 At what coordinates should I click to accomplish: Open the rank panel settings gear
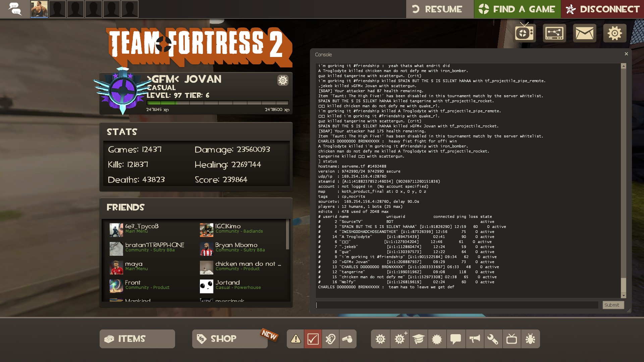click(x=283, y=80)
